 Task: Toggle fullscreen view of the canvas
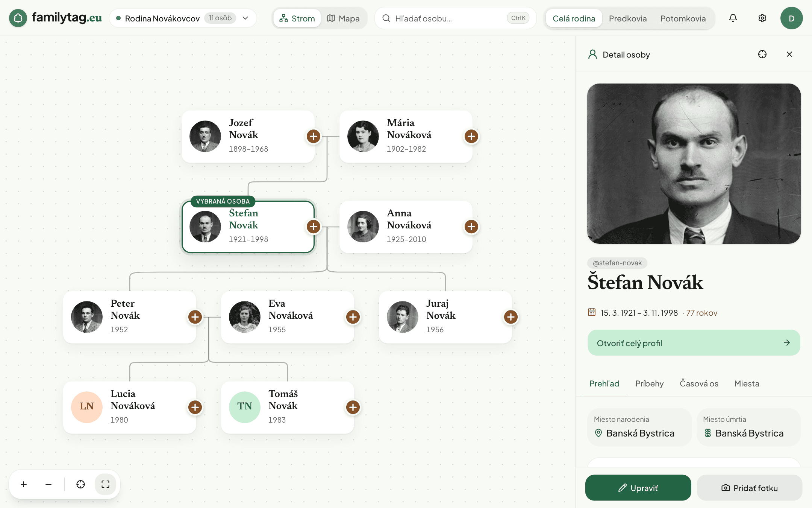pyautogui.click(x=105, y=484)
